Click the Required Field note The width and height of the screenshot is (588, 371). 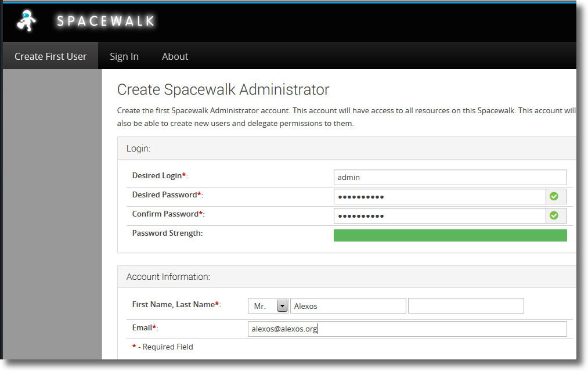[163, 347]
